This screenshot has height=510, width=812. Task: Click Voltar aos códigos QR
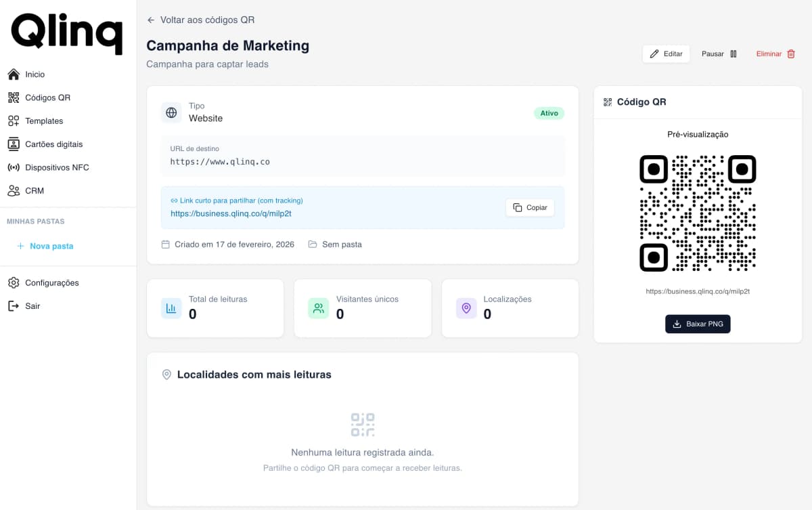coord(200,20)
